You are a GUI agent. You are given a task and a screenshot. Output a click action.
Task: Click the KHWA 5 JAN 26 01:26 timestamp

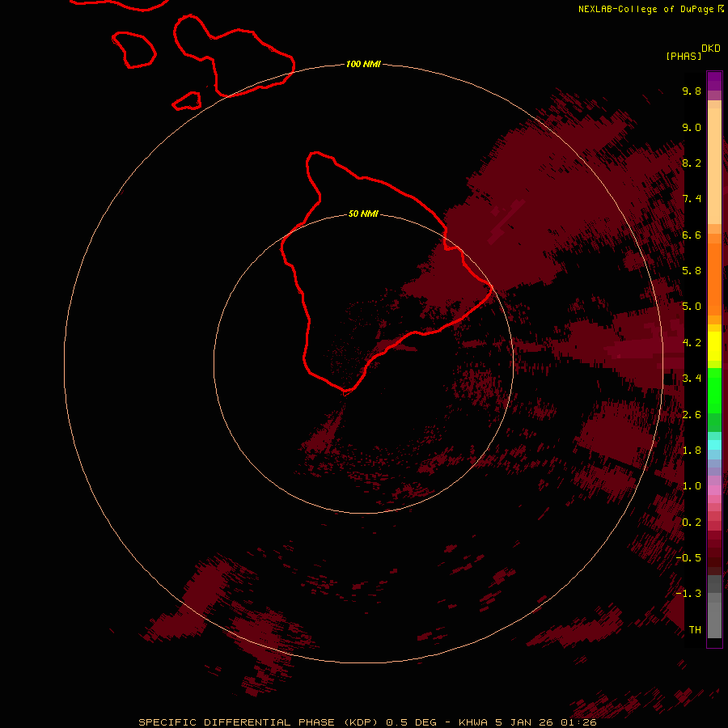[527, 722]
